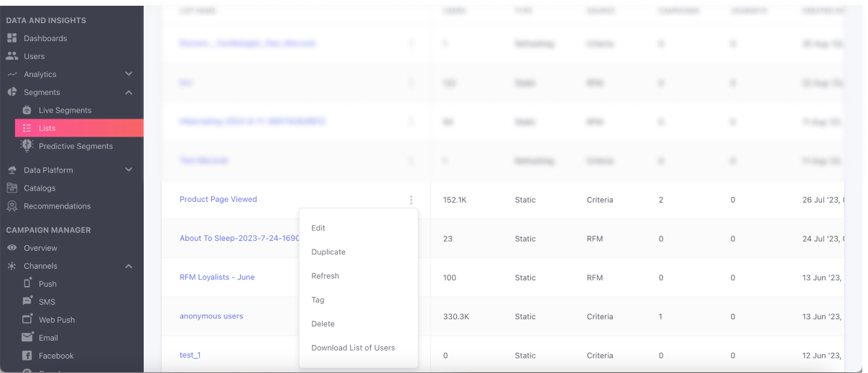This screenshot has width=868, height=373.
Task: Click Static type in test_1 row
Action: [x=525, y=355]
